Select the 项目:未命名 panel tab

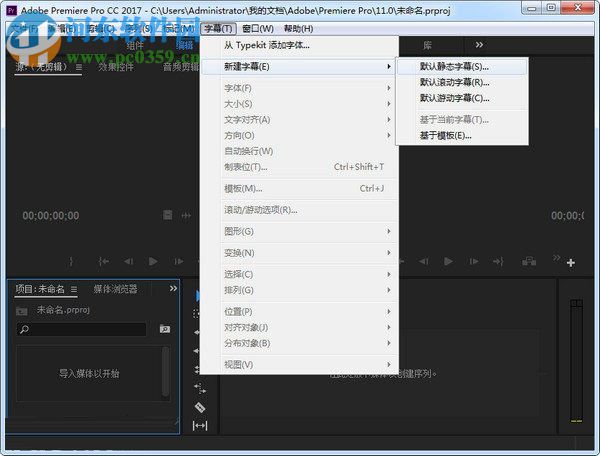tap(40, 289)
